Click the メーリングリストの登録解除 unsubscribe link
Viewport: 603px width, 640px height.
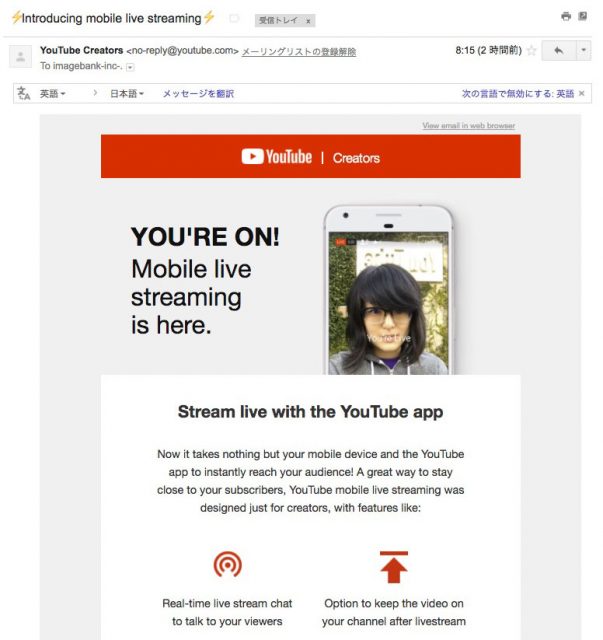tap(298, 51)
